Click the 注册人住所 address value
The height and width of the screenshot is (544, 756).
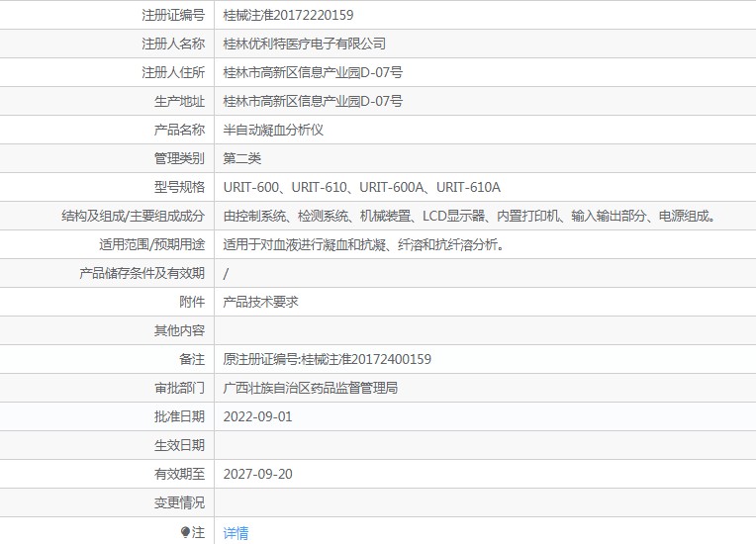click(x=313, y=72)
